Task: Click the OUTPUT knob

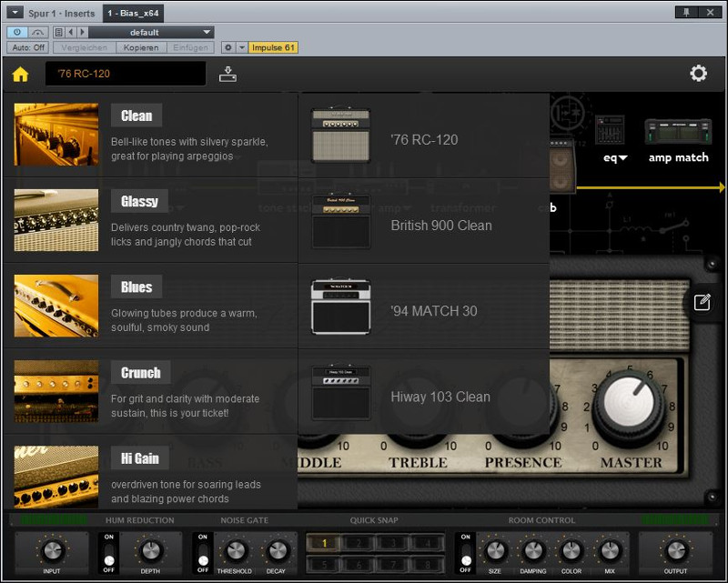Action: [x=675, y=551]
